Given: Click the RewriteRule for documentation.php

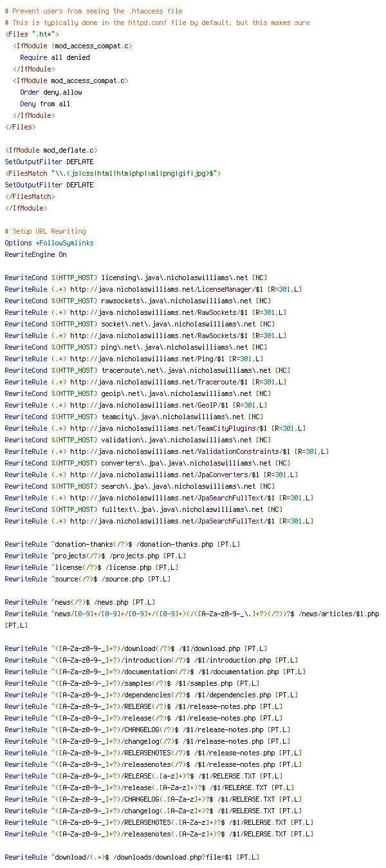Looking at the screenshot, I should (x=155, y=672).
